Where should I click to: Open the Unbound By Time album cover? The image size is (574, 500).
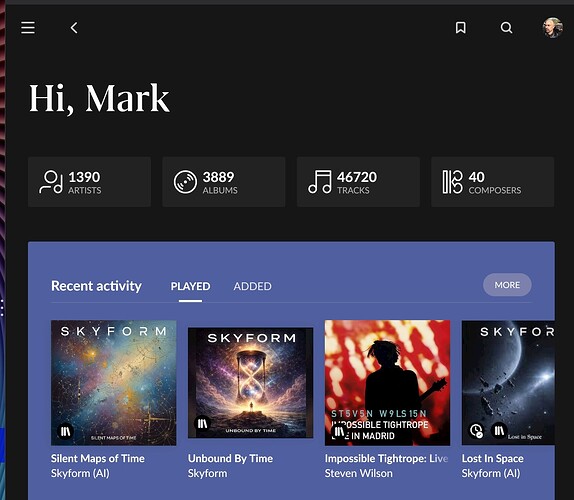point(250,383)
